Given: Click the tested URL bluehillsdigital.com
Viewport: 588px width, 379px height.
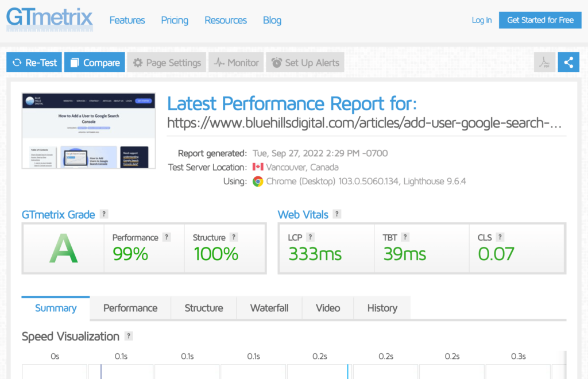Looking at the screenshot, I should coord(364,123).
